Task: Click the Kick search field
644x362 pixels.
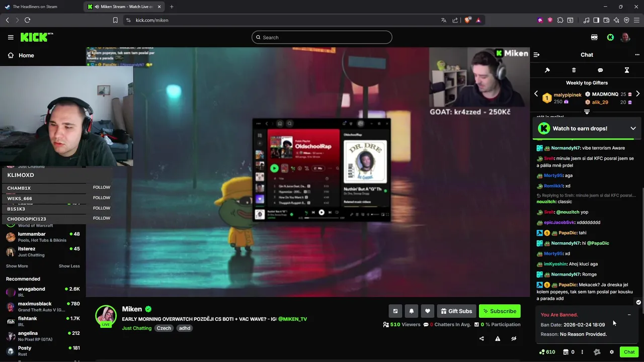Action: (322, 37)
